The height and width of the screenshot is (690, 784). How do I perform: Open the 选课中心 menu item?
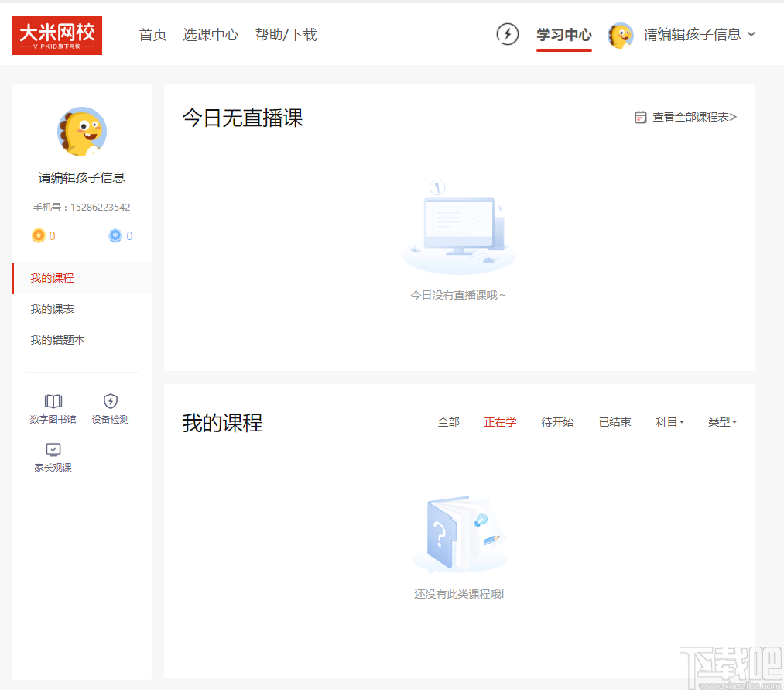211,35
